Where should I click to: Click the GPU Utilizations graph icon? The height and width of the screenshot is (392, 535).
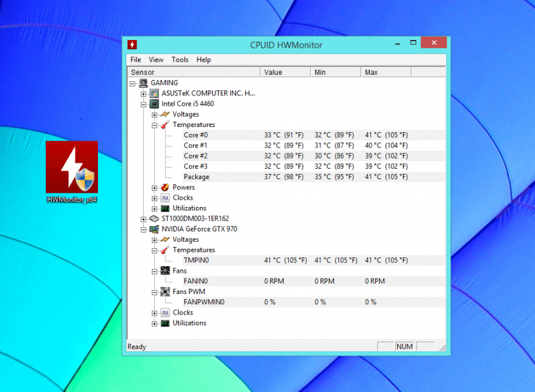coord(165,323)
